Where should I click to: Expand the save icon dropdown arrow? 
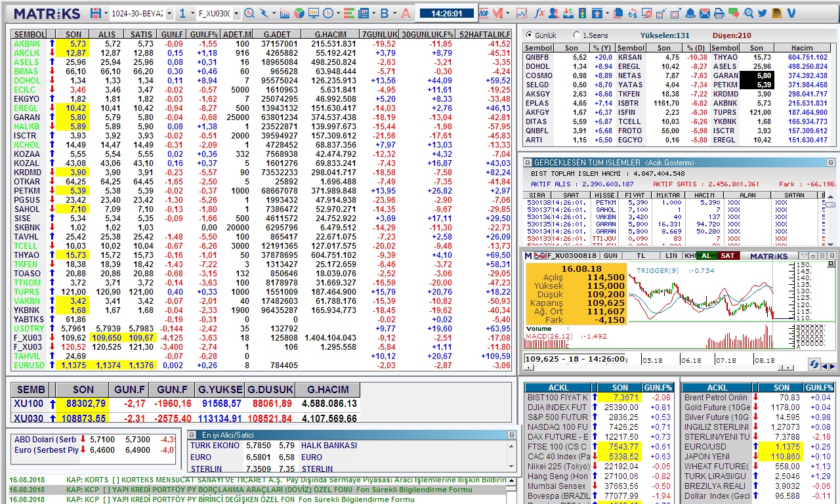click(x=105, y=13)
